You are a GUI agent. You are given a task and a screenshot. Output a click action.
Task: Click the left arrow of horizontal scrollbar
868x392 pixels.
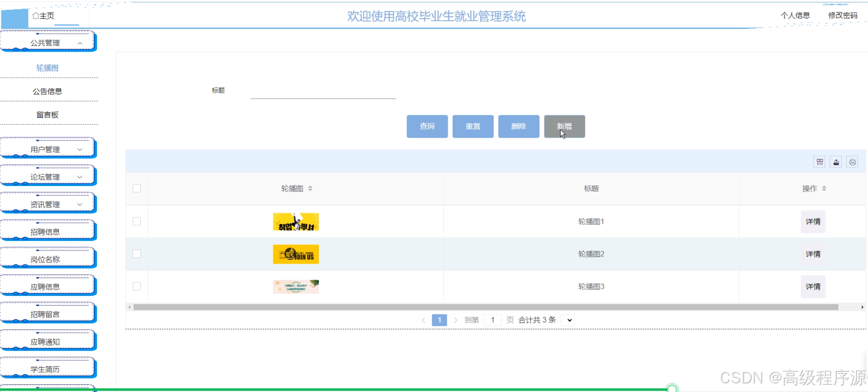point(129,307)
